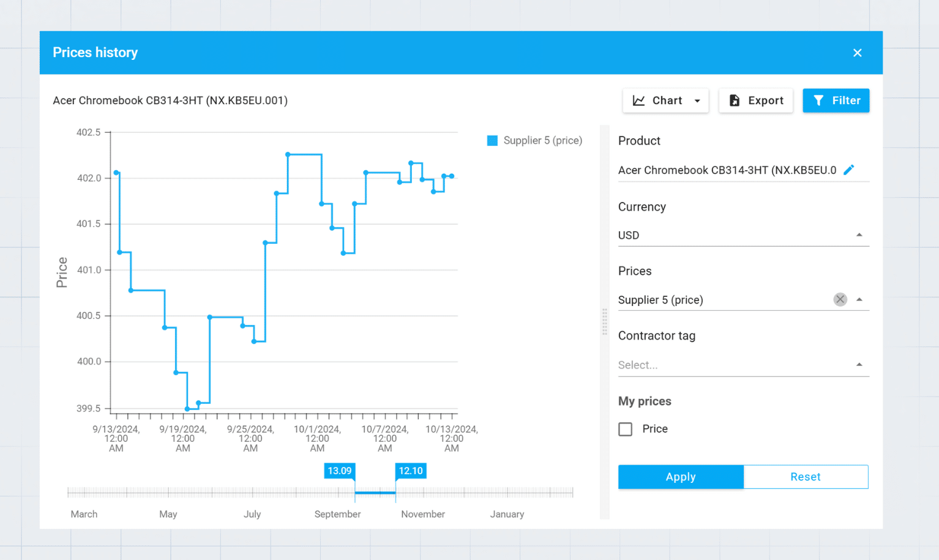The image size is (939, 560).
Task: Click the panel divider drag handle
Action: (604, 322)
